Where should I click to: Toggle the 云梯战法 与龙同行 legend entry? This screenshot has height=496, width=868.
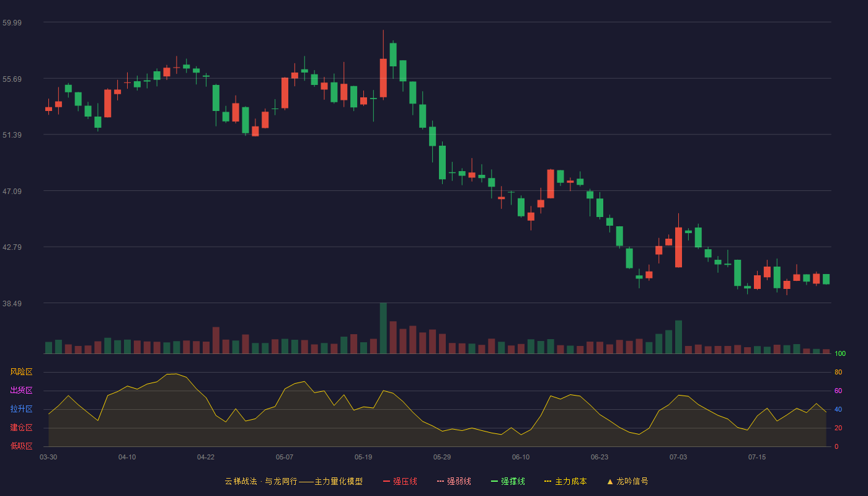point(293,481)
